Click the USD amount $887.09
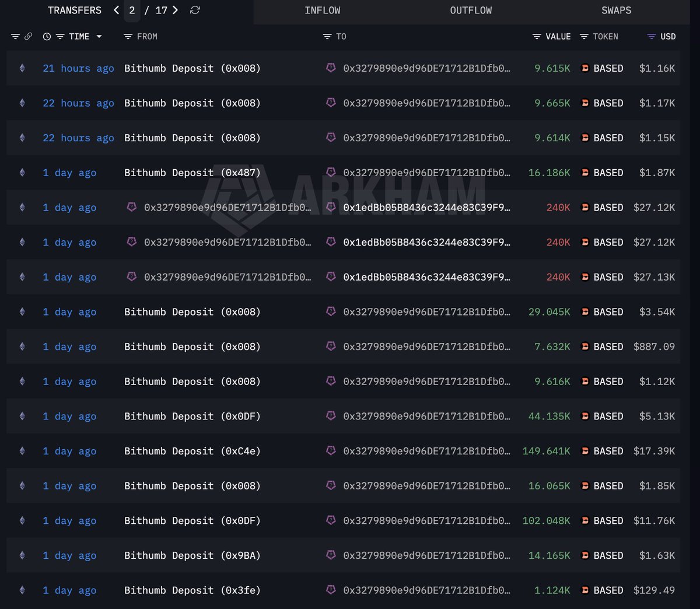Image resolution: width=700 pixels, height=609 pixels. click(x=654, y=346)
